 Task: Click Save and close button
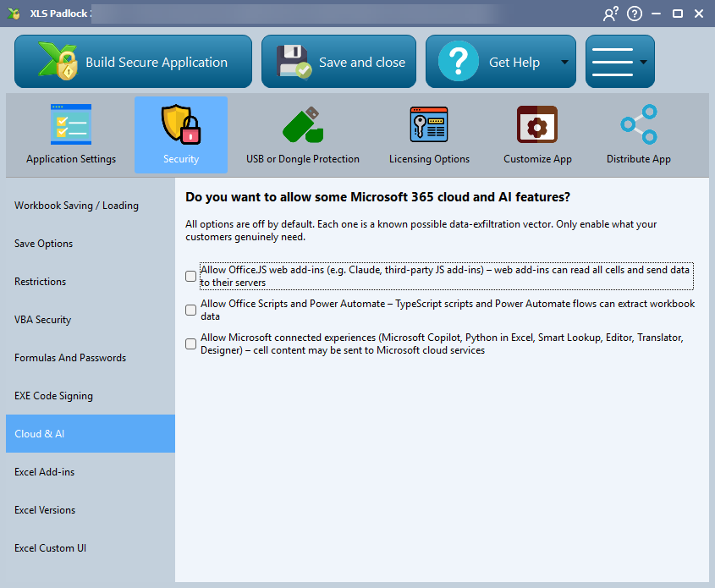(x=338, y=62)
